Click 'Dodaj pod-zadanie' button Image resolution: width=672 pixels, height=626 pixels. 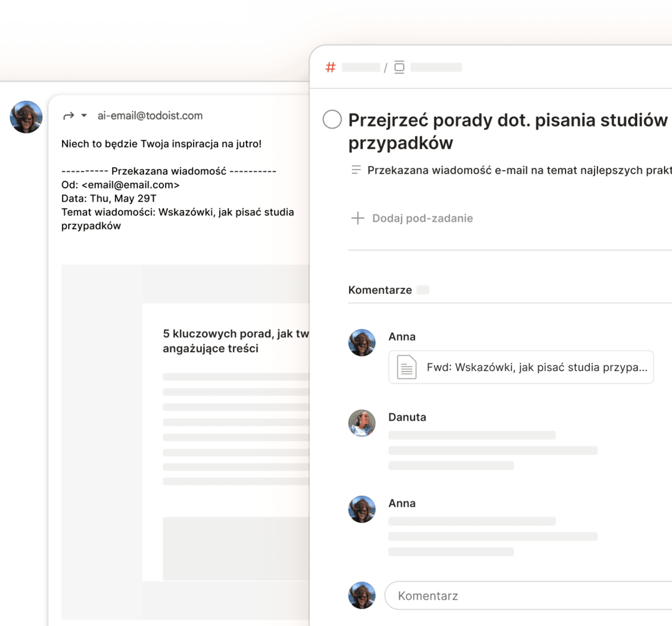(x=422, y=218)
